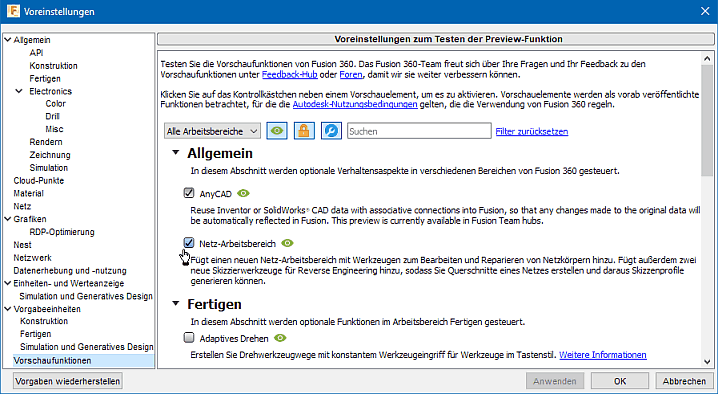Select API in the settings tree
Screen dimensions: 718x394
[x=36, y=53]
